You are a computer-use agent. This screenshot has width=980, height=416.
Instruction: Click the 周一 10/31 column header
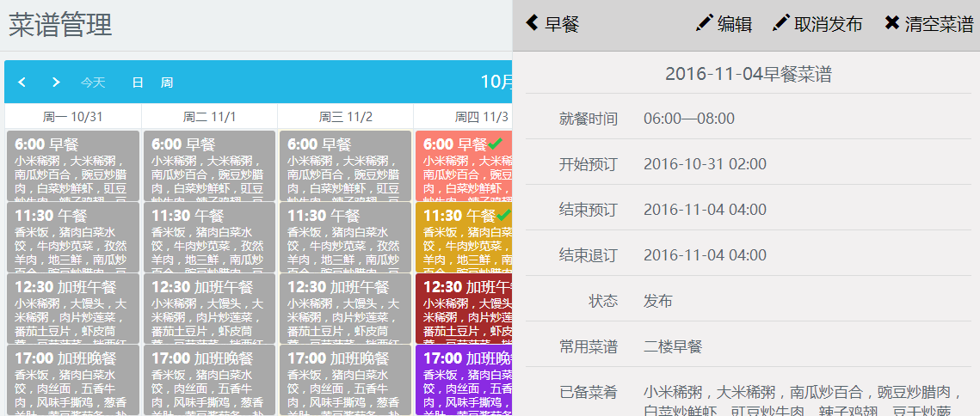point(72,117)
